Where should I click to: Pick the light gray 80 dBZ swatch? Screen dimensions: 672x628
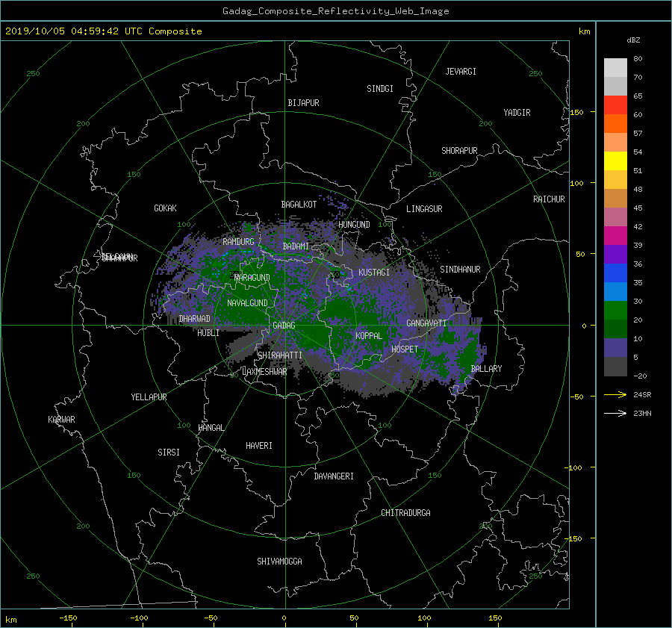pos(615,68)
